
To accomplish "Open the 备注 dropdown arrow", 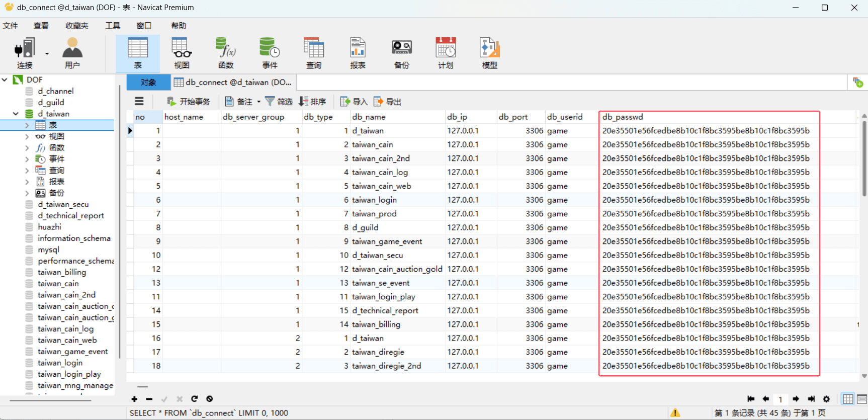I will [x=259, y=102].
